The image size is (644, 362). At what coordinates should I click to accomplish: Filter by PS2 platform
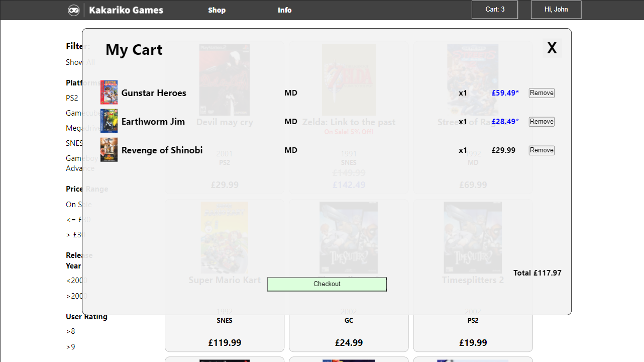[72, 98]
